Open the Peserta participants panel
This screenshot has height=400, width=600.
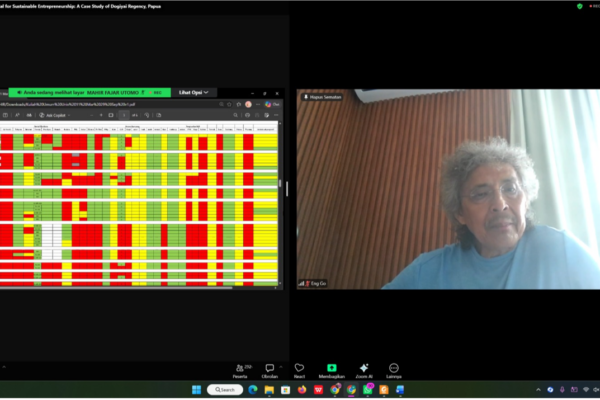tap(241, 371)
